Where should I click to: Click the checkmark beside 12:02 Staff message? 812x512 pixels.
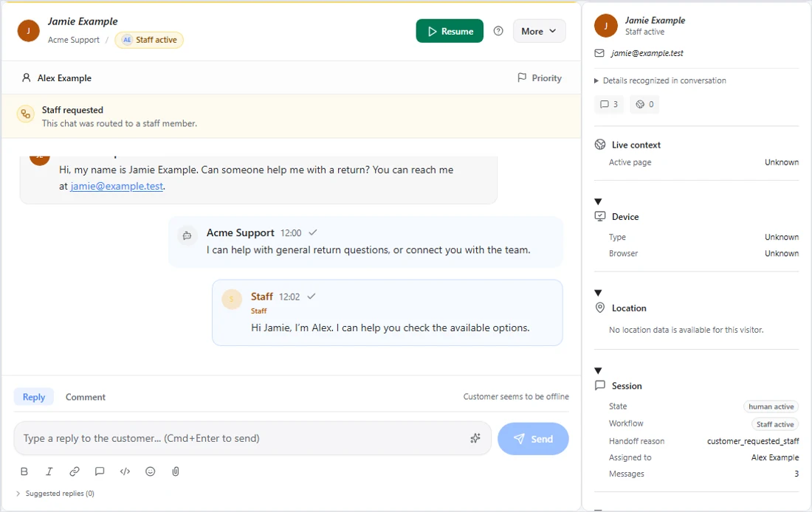(312, 296)
